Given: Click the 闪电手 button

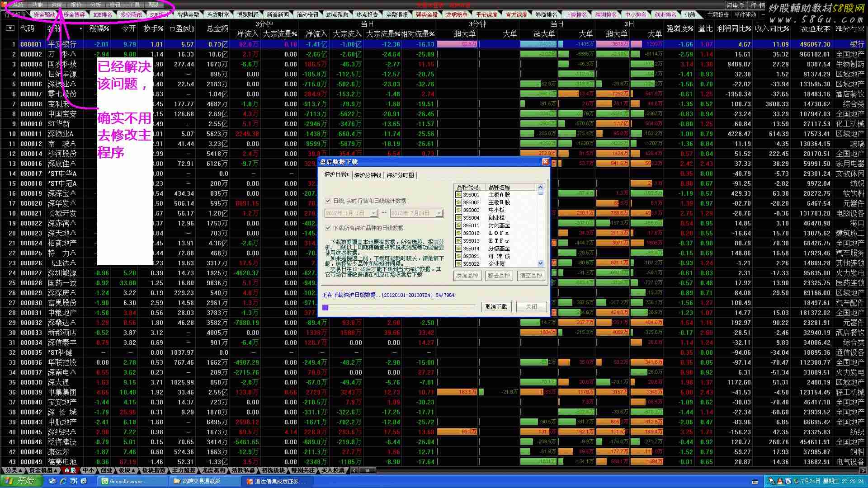Looking at the screenshot, I should click(x=736, y=5).
